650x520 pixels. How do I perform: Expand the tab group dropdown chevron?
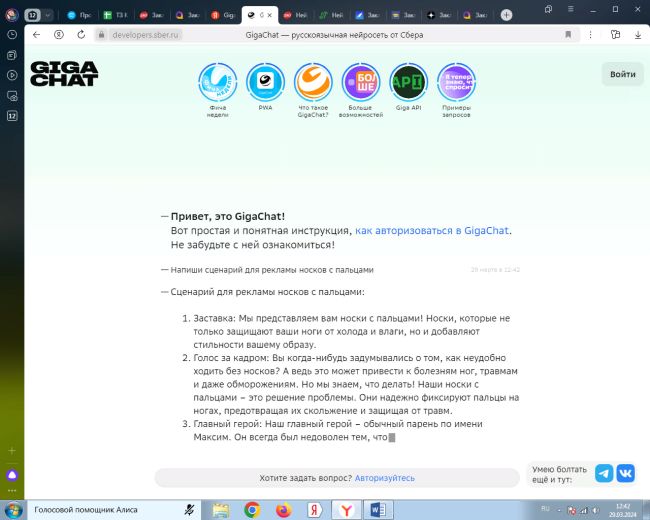(48, 15)
